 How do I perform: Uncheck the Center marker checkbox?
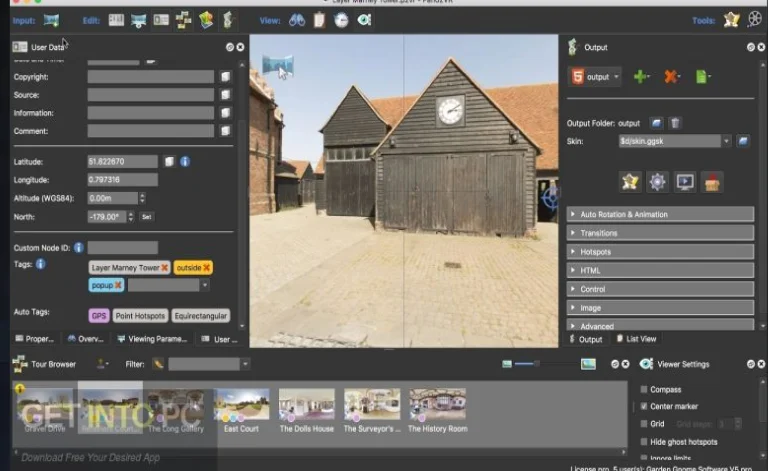[643, 407]
